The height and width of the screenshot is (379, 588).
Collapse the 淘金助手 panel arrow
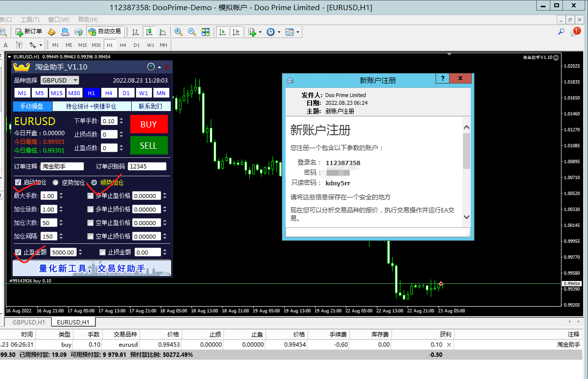(x=160, y=67)
